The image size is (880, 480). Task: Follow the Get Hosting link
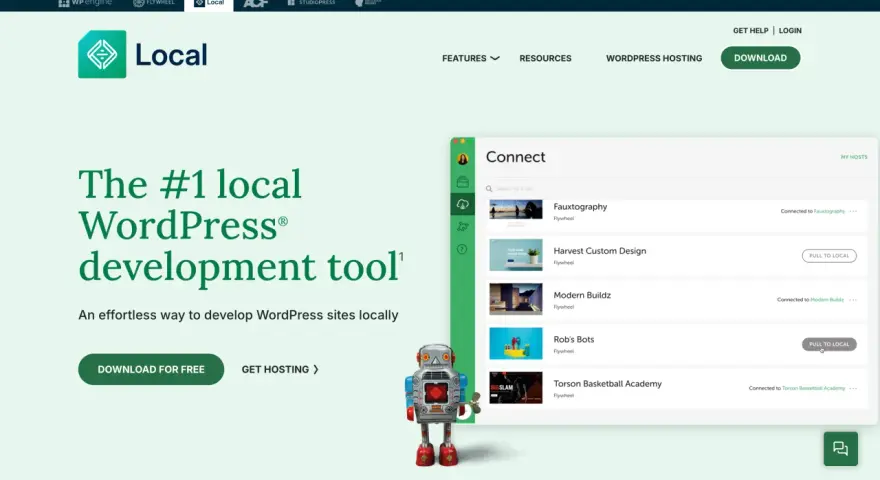point(280,369)
